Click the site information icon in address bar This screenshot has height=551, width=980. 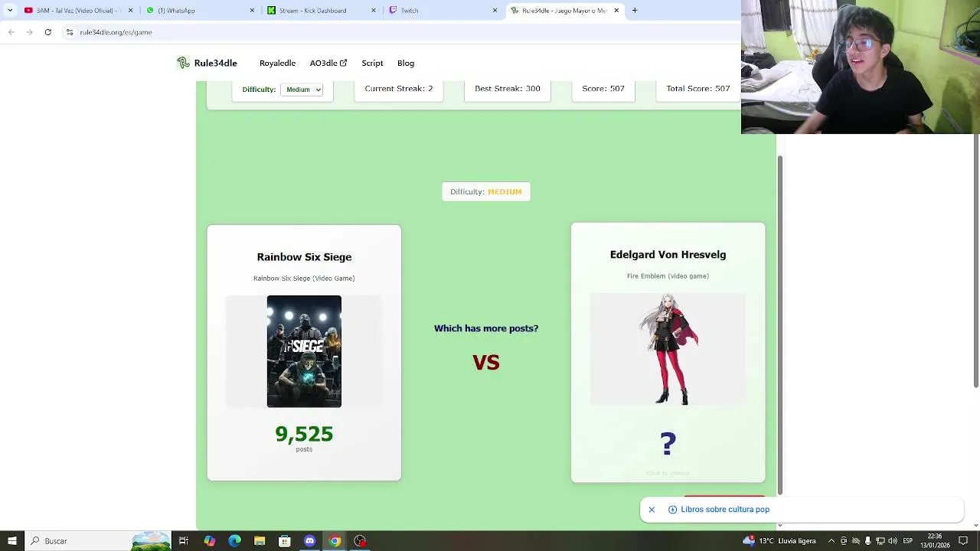point(70,32)
